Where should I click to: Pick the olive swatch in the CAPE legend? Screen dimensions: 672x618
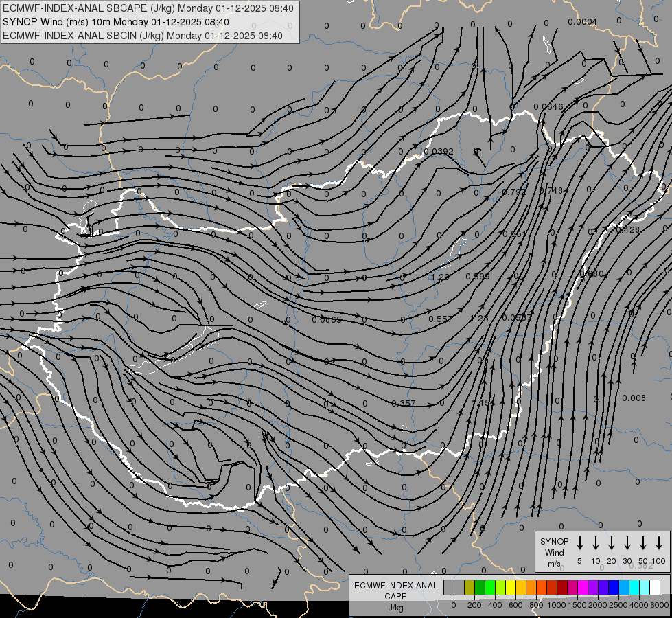[470, 587]
